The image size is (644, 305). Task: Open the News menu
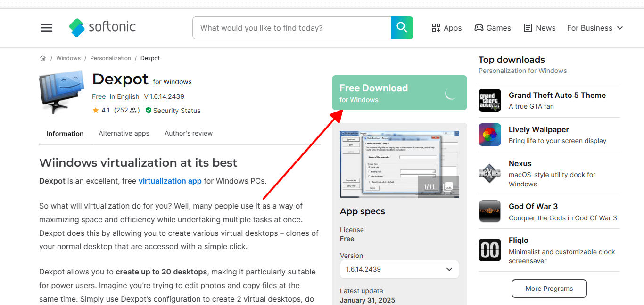pyautogui.click(x=540, y=28)
